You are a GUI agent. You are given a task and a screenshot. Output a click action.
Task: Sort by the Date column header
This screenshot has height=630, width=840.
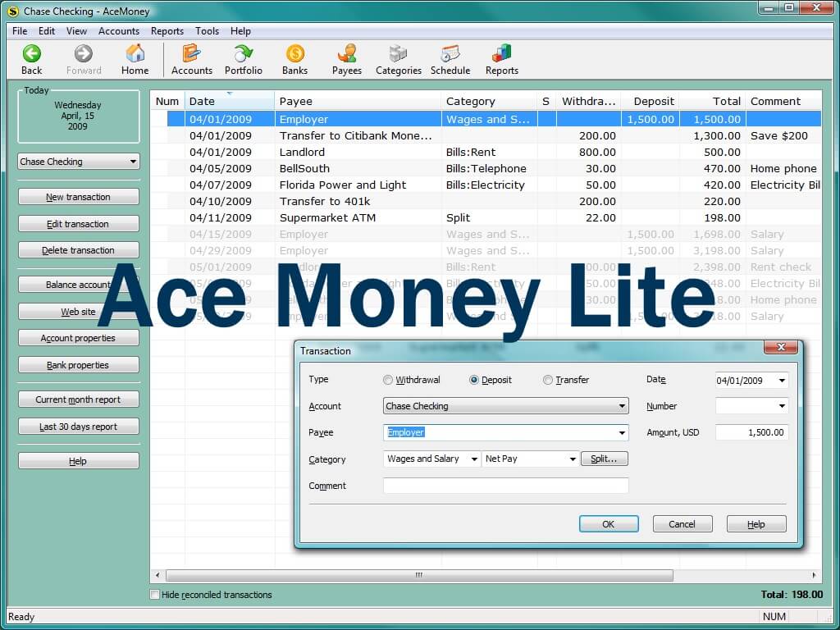tap(230, 101)
